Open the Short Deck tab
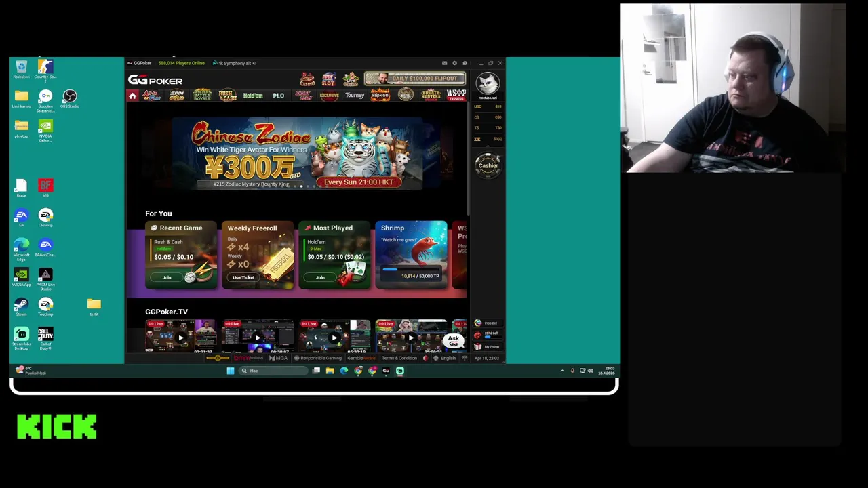This screenshot has height=488, width=868. coord(304,96)
